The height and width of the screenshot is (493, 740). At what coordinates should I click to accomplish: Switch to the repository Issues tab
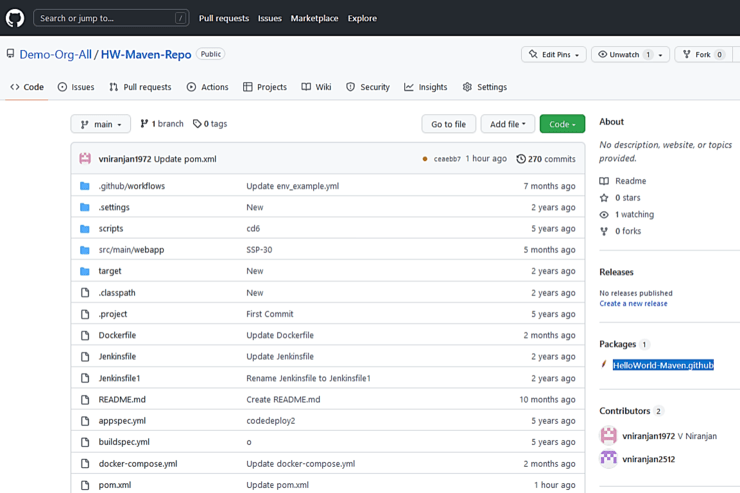pos(76,87)
